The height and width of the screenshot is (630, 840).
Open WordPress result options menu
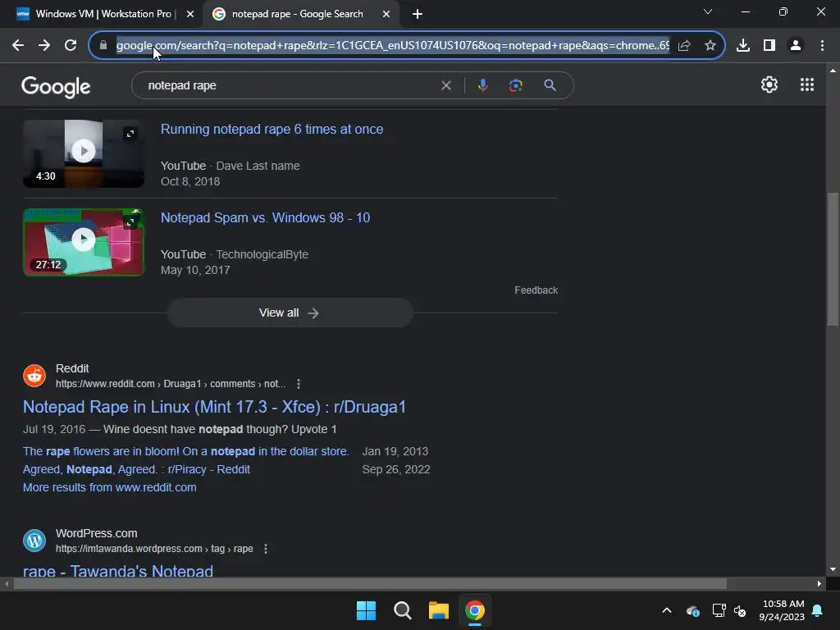click(x=266, y=549)
